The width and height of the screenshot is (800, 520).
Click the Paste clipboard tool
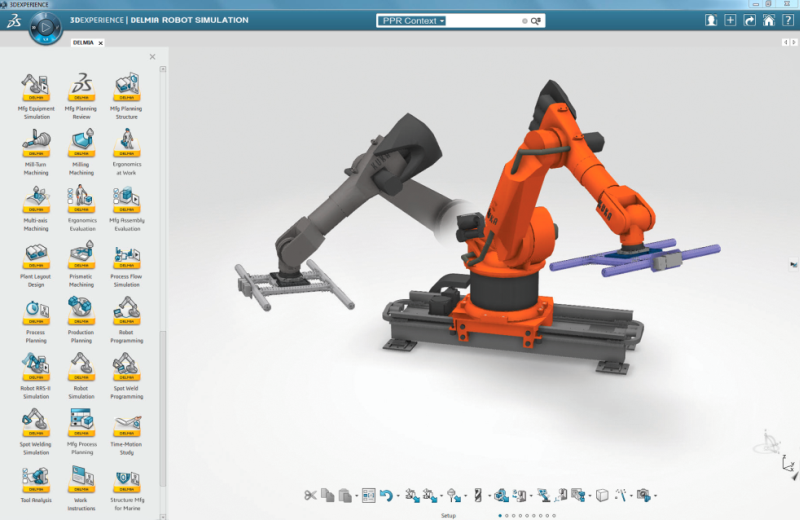pos(345,495)
